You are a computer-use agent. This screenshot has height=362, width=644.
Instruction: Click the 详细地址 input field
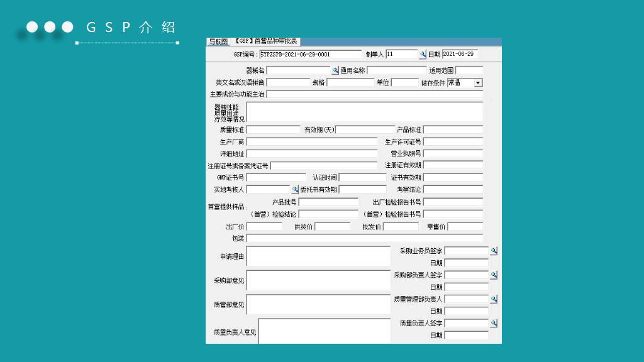[x=312, y=154]
